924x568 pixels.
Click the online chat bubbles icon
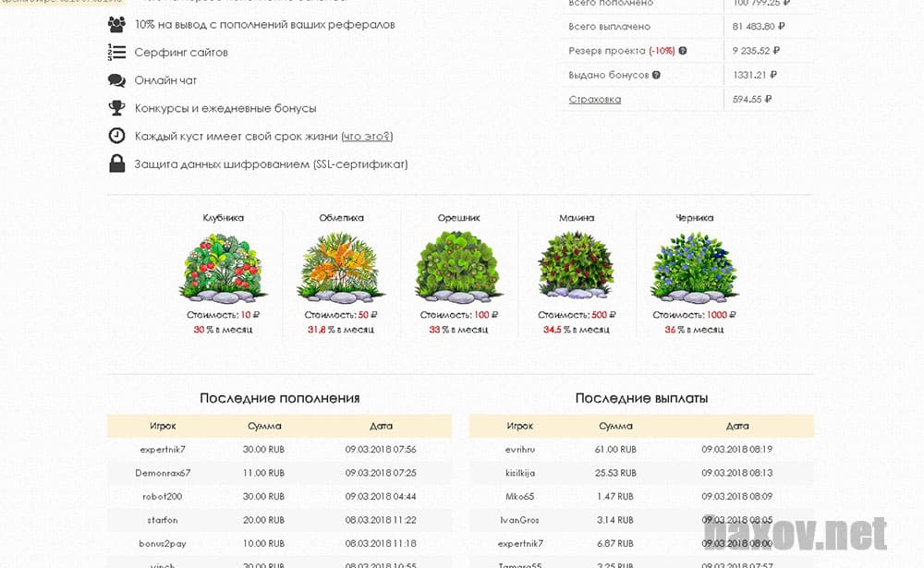116,80
